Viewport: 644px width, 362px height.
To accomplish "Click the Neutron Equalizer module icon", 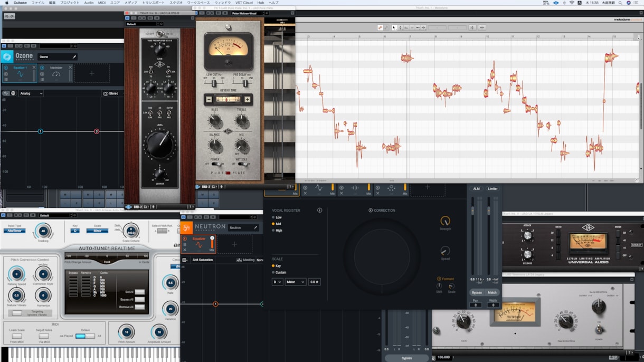I will [x=199, y=245].
